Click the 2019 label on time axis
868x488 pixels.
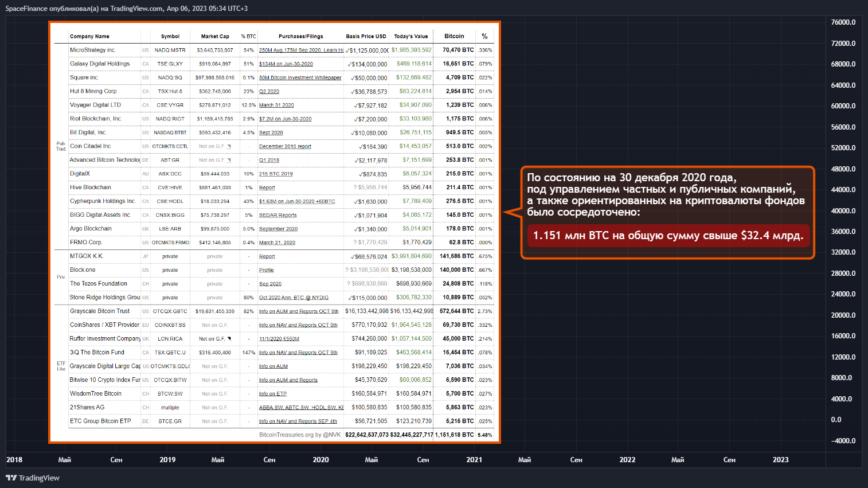(167, 460)
